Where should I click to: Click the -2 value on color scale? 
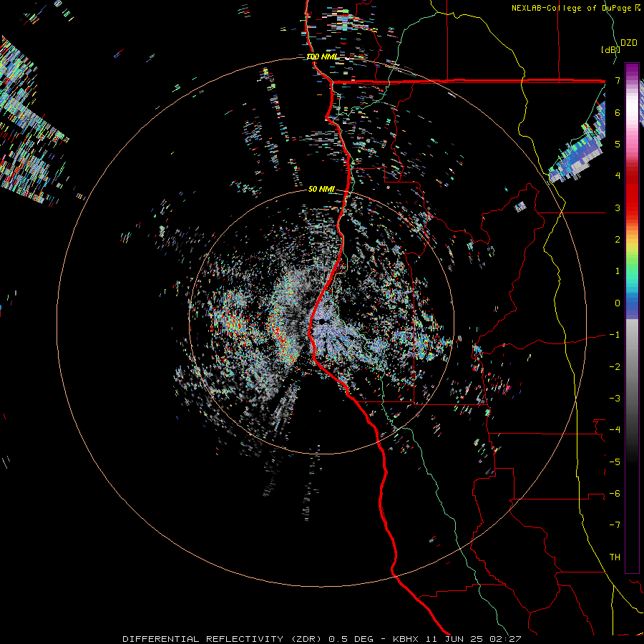615,367
